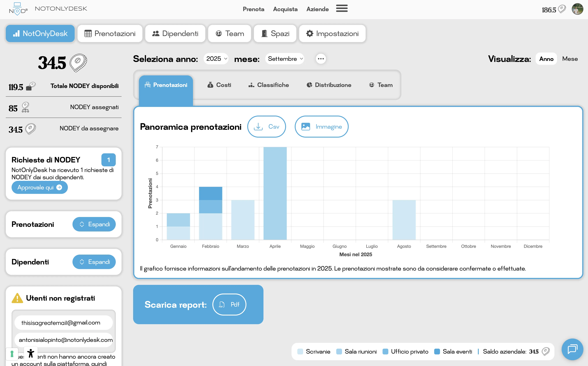Click the PDF file icon in the Pdf button

coord(222,305)
